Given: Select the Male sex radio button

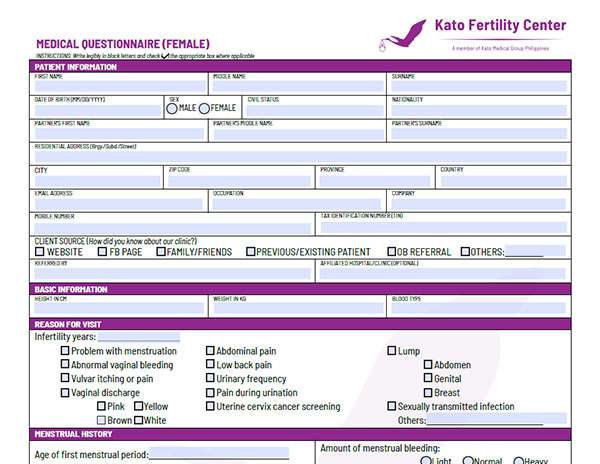Looking at the screenshot, I should tap(172, 108).
